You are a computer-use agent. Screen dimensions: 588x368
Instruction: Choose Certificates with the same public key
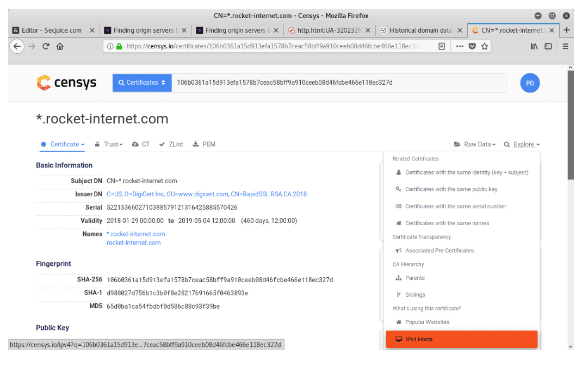[451, 189]
